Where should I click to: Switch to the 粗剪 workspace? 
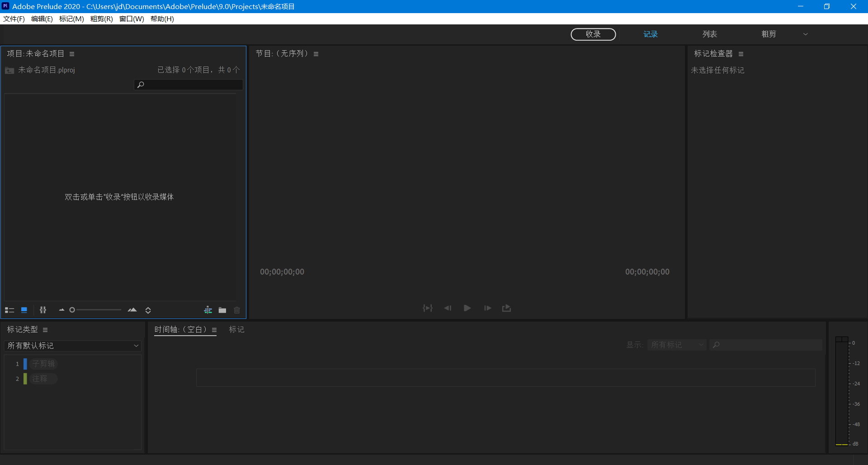click(x=769, y=34)
